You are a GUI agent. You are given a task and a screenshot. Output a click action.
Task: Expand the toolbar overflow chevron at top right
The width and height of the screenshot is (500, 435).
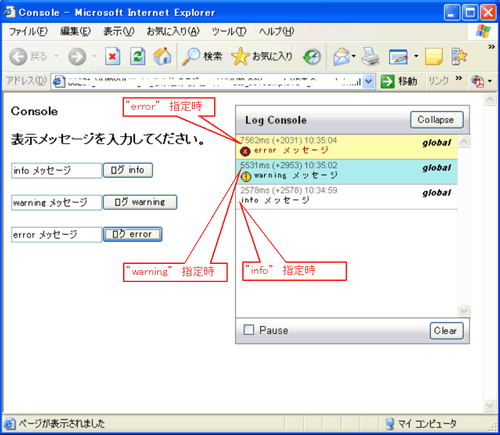coord(491,47)
